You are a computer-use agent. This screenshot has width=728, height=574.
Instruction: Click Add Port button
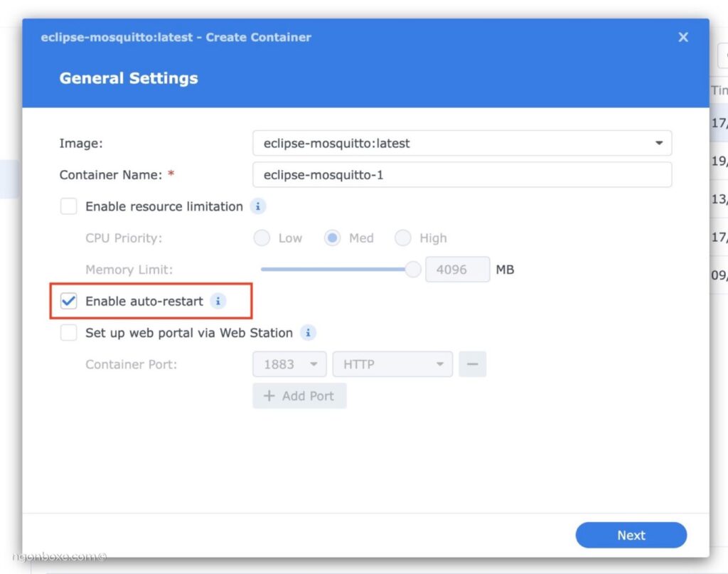(299, 395)
